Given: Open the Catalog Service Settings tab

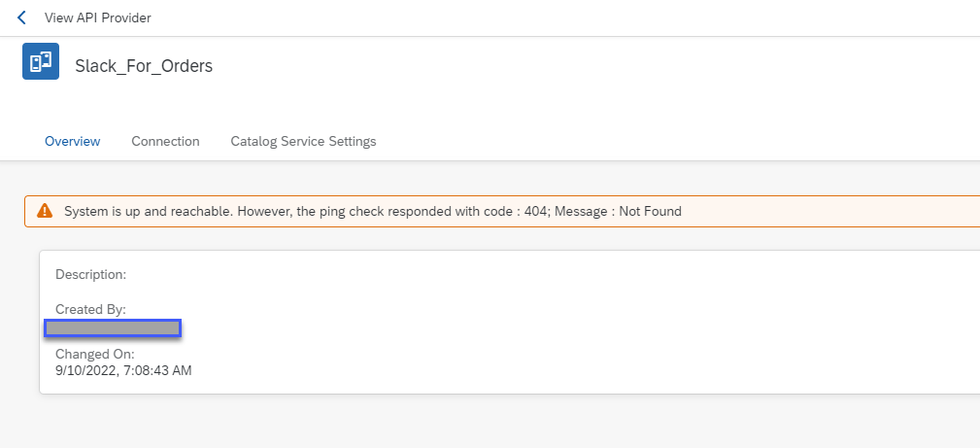Looking at the screenshot, I should tap(303, 141).
